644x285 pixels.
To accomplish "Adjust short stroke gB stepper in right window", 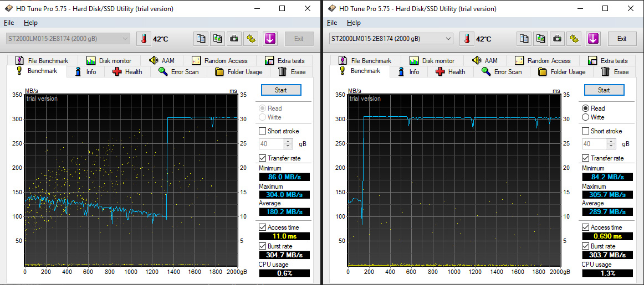I will [611, 144].
